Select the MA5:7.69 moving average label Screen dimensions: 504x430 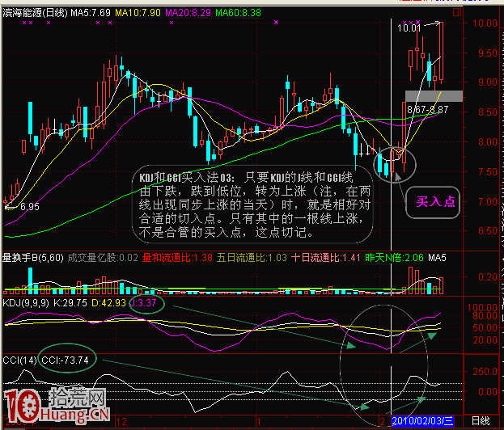91,13
